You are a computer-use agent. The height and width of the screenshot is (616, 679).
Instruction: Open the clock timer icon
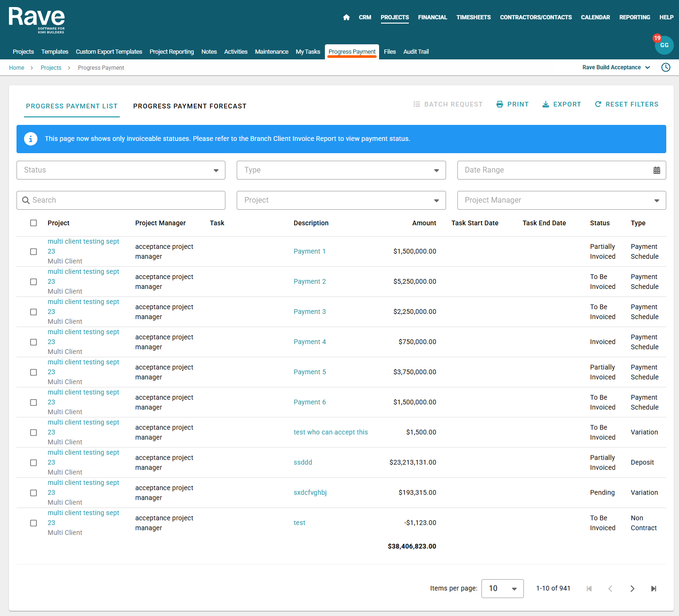click(665, 67)
